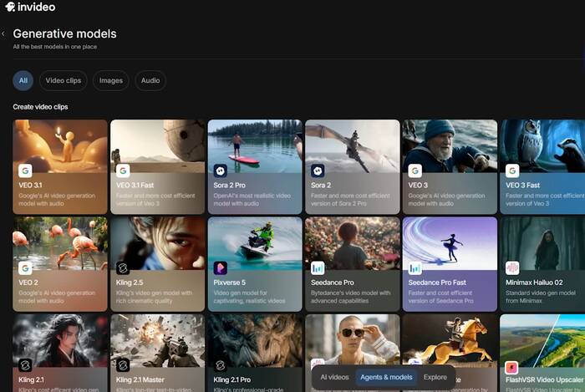Filter by Images
Viewport: 585px width, 392px height.
click(111, 80)
